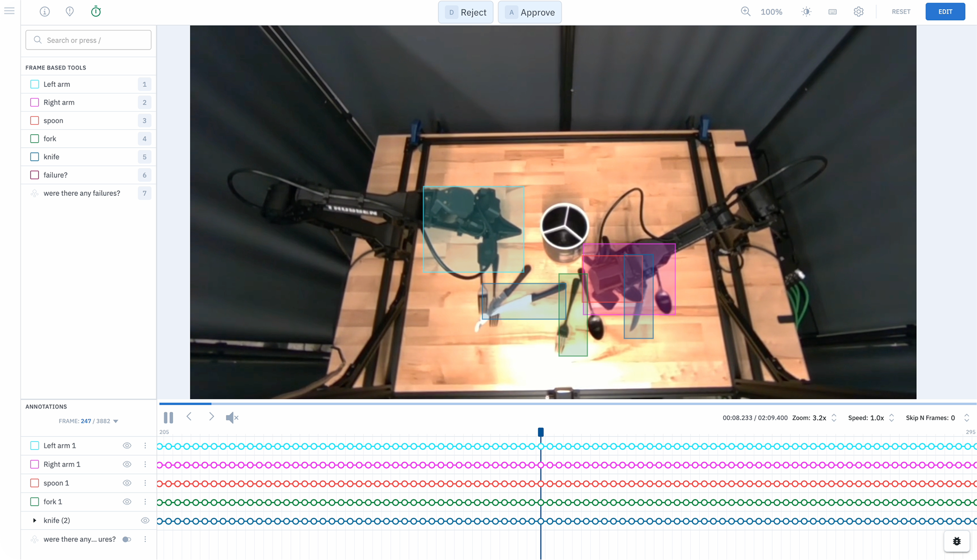Click the blue EDIT button
The width and height of the screenshot is (977, 560).
tap(945, 12)
